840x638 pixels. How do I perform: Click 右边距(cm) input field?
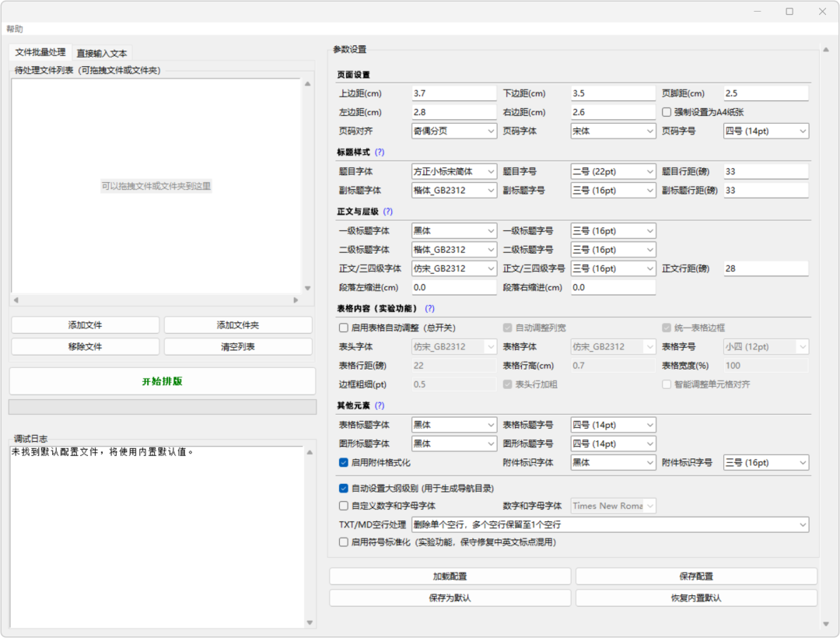click(x=613, y=112)
